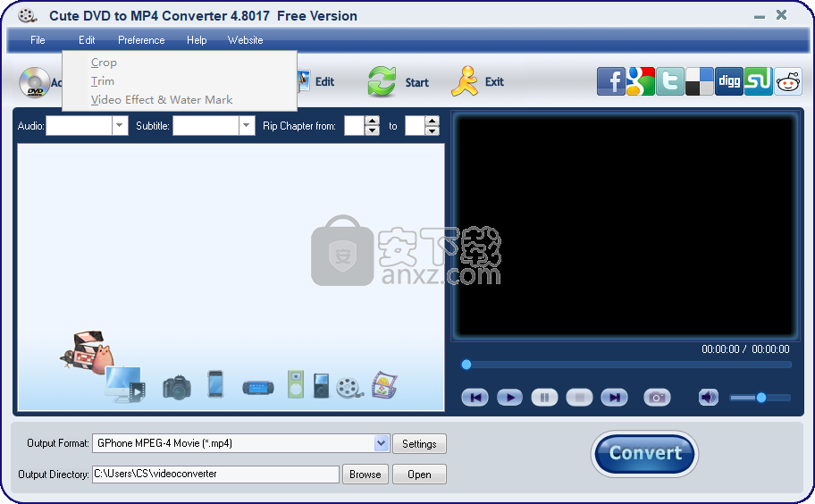Share on Twitter icon
The width and height of the screenshot is (815, 504).
(x=670, y=81)
